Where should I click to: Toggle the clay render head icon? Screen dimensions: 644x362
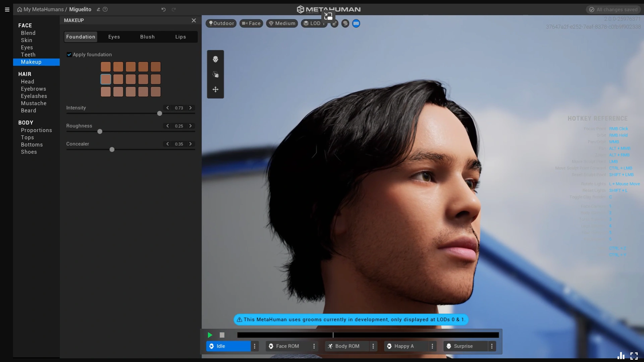[345, 23]
